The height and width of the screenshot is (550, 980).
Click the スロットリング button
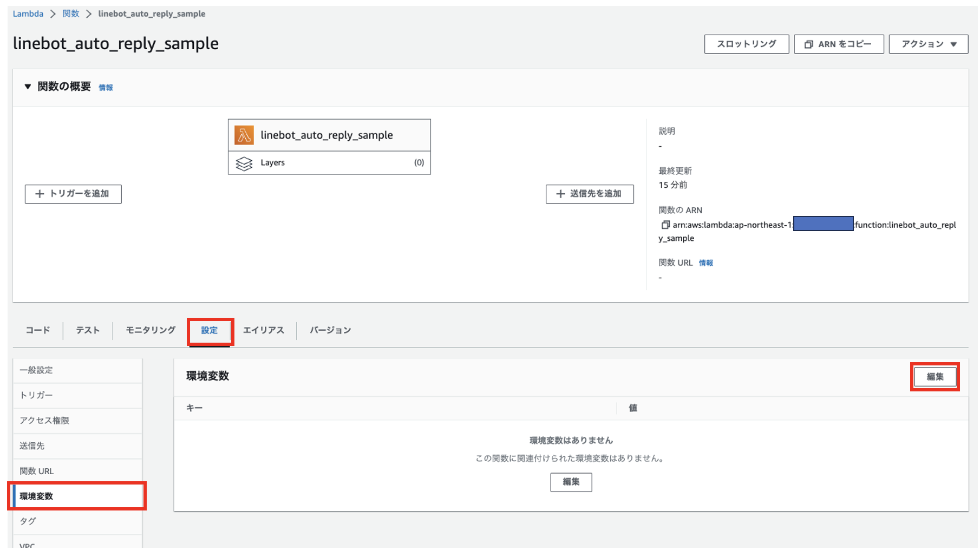tap(747, 44)
